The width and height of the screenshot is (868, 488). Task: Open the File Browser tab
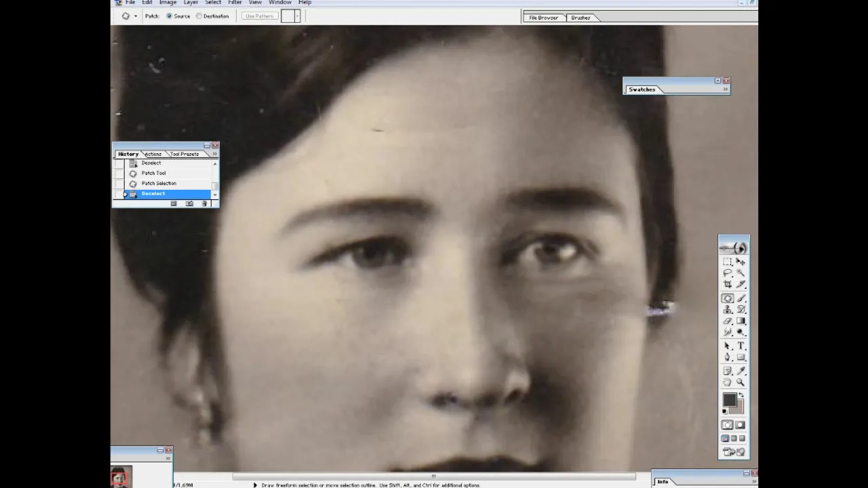543,18
